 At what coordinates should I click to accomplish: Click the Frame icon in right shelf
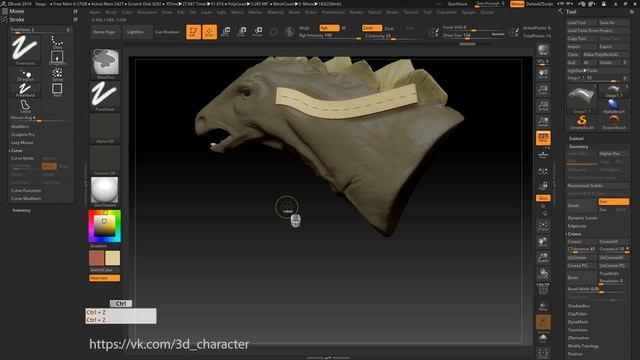(x=543, y=226)
